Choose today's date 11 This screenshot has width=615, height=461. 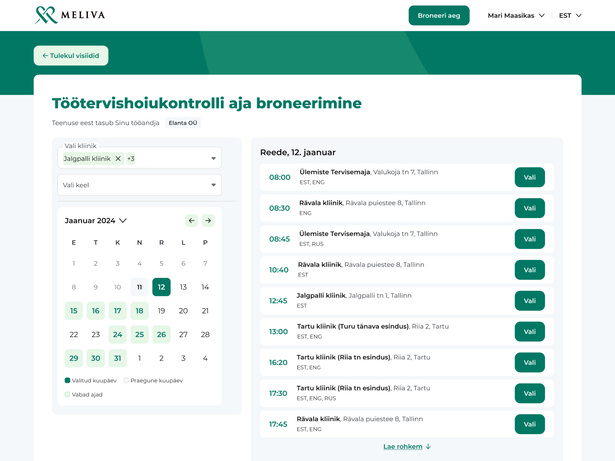pyautogui.click(x=139, y=287)
